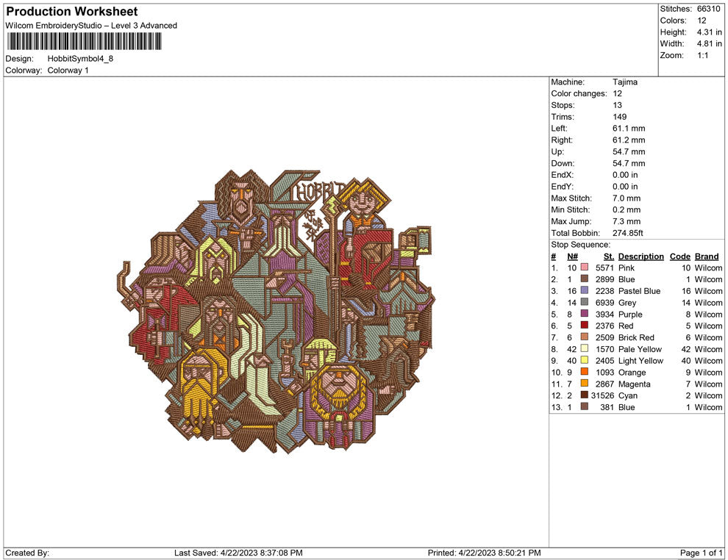This screenshot has height=560, width=728.
Task: Click the Magenta description text
Action: tap(634, 384)
